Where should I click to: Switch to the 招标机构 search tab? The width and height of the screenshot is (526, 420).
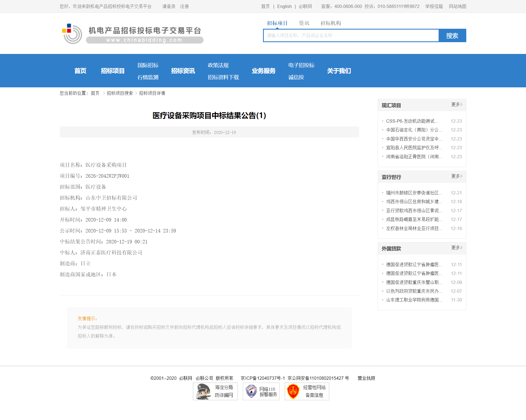(331, 23)
